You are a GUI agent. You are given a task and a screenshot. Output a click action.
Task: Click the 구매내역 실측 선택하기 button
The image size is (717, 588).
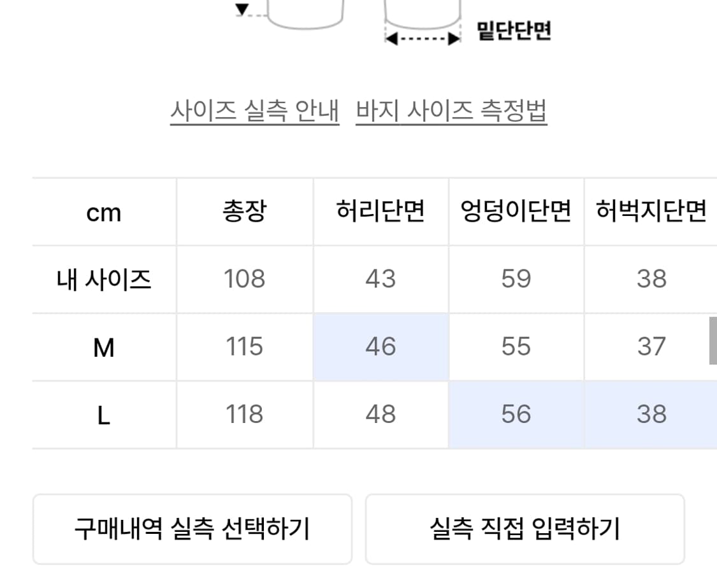(x=192, y=529)
